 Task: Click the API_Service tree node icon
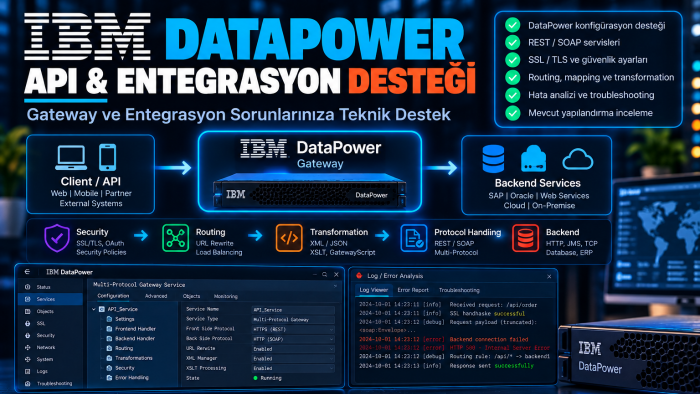(102, 309)
